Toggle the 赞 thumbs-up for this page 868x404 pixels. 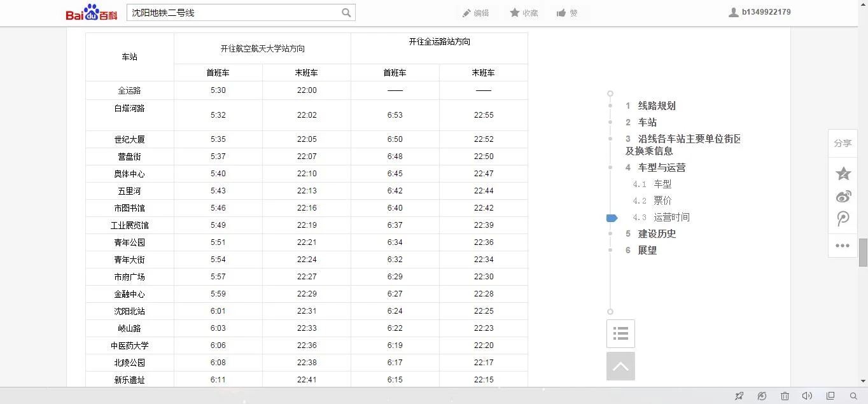click(566, 12)
